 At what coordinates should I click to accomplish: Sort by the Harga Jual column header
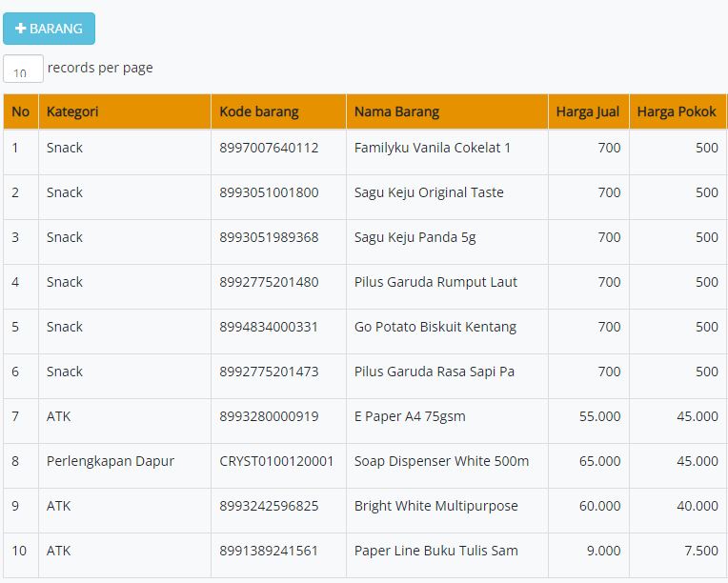pos(589,111)
